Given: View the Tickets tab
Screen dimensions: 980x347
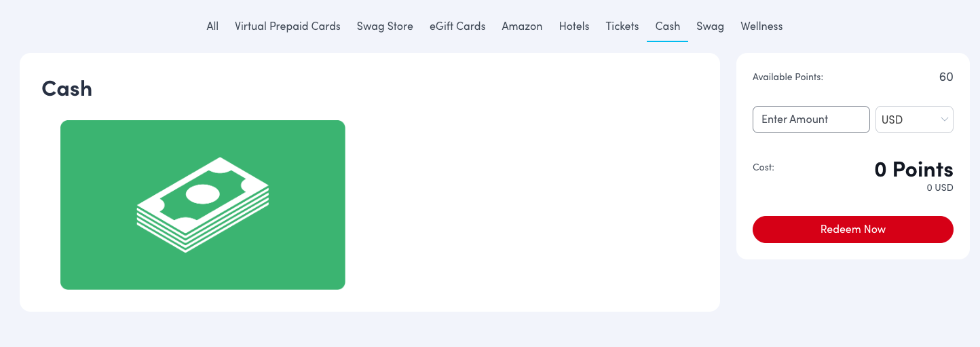Looking at the screenshot, I should (x=622, y=26).
